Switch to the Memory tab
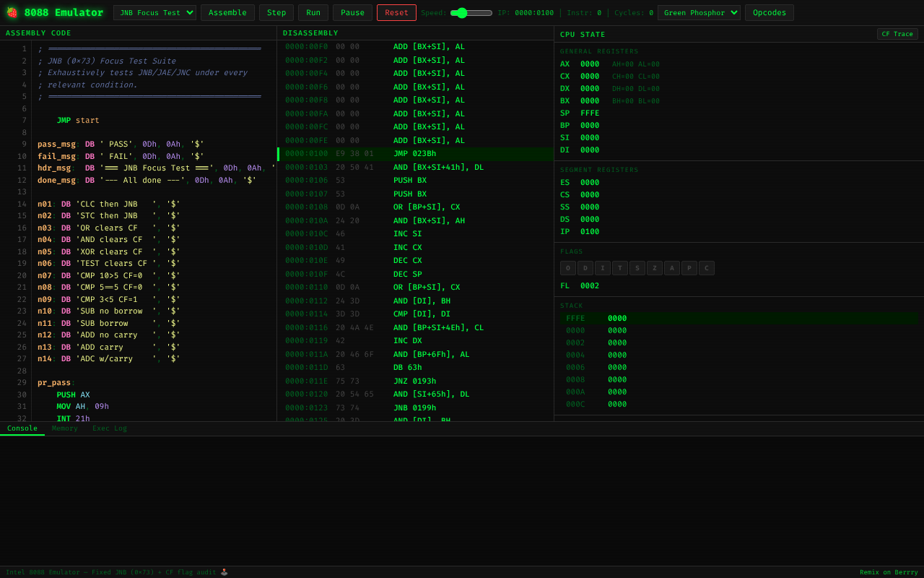This screenshot has width=924, height=578. [65, 428]
